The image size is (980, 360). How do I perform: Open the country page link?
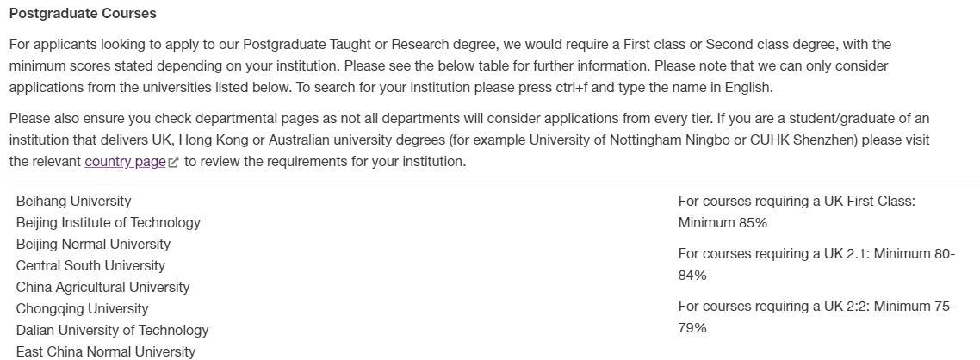125,162
